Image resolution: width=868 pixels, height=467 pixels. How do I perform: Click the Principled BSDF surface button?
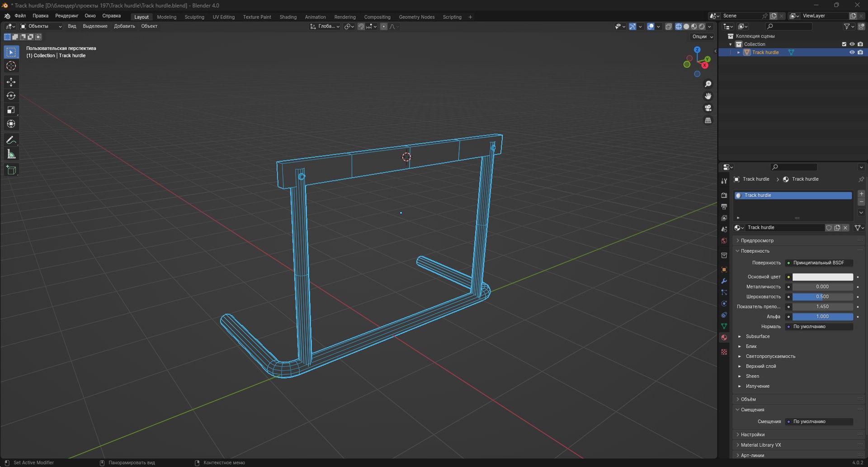819,263
